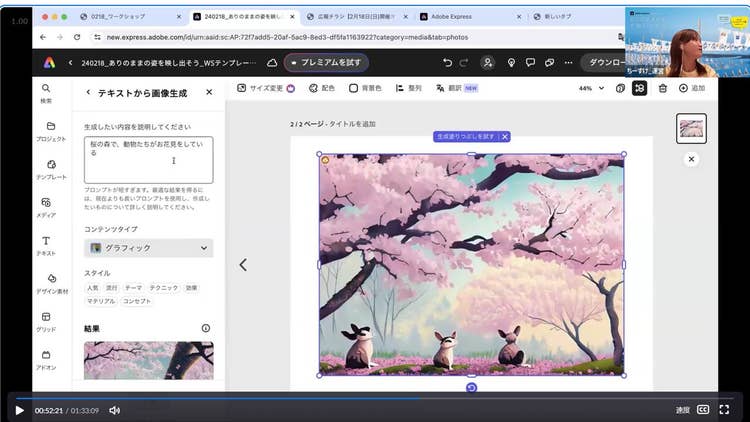Click the プレミアムを試す button
This screenshot has width=750, height=422.
[x=326, y=63]
